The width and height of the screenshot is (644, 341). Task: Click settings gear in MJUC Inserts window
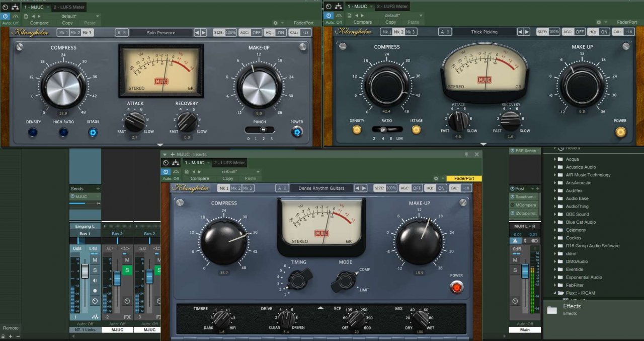tap(436, 178)
